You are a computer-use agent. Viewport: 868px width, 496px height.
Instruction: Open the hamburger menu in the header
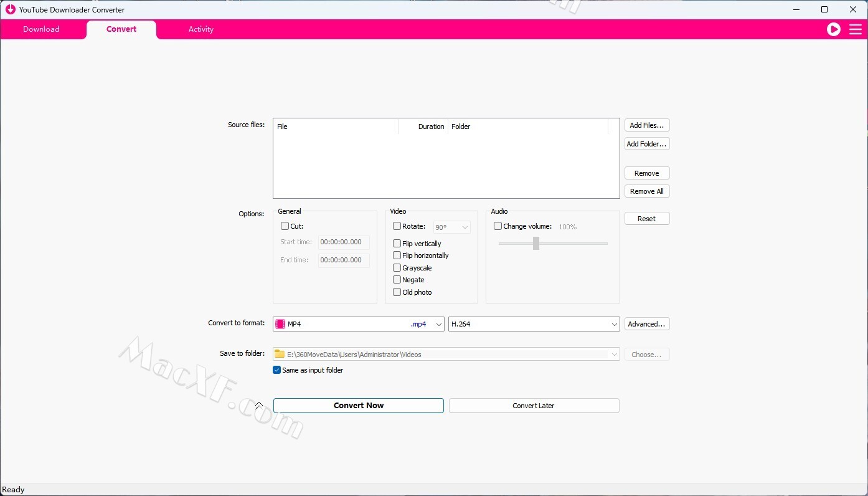(x=856, y=29)
